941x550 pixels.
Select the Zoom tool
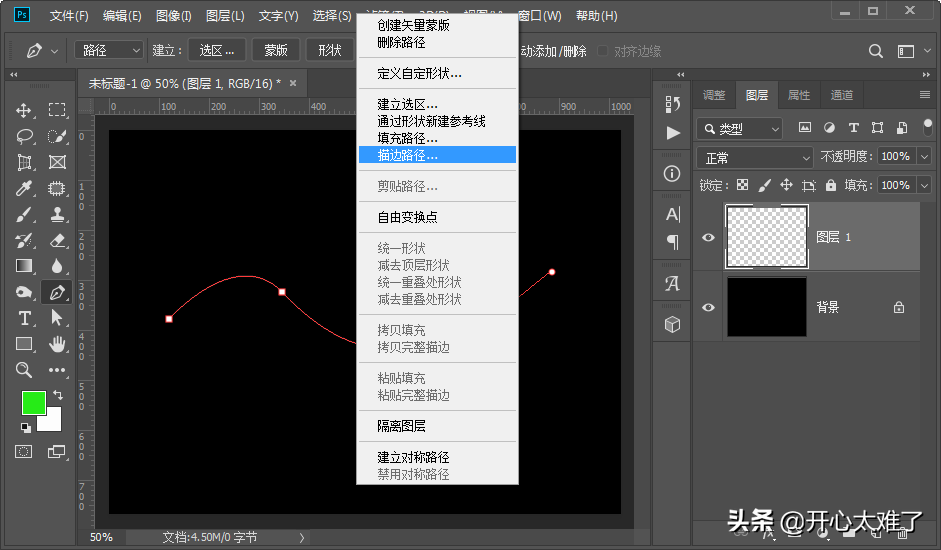click(x=25, y=370)
